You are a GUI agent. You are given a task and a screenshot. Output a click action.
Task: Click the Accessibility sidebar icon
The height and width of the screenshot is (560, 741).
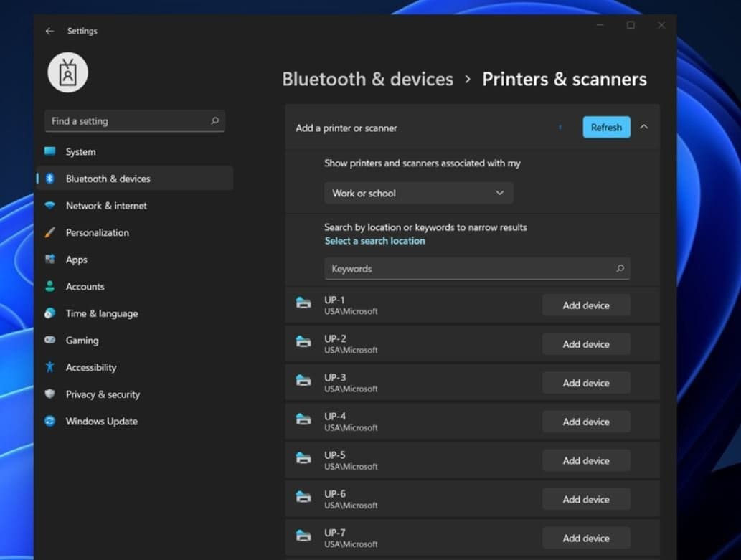click(x=49, y=367)
